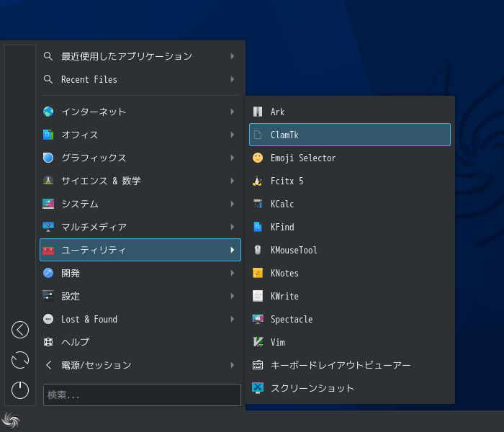Click the システム category icon

(48, 204)
